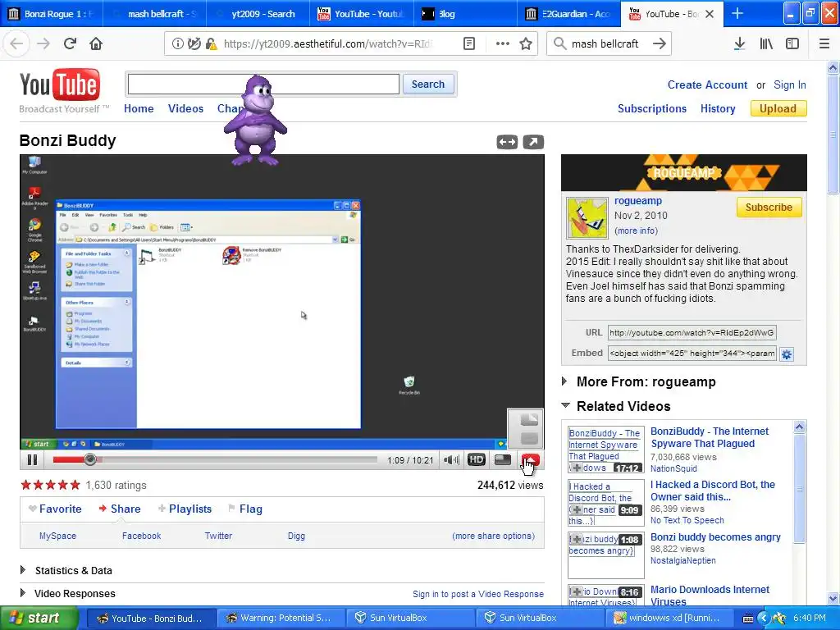The width and height of the screenshot is (840, 630).
Task: Click the rogueamp channel avatar
Action: click(x=587, y=217)
